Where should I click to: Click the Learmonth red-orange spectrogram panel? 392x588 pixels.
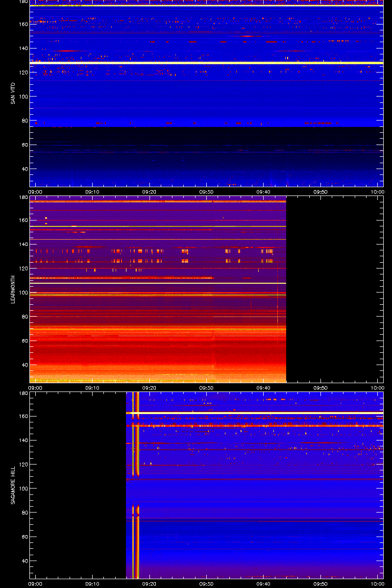[x=158, y=289]
